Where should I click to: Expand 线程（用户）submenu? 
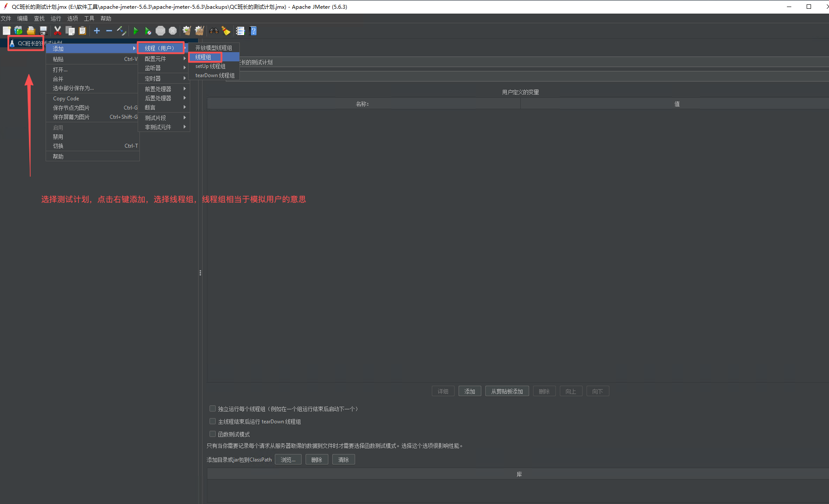[164, 48]
